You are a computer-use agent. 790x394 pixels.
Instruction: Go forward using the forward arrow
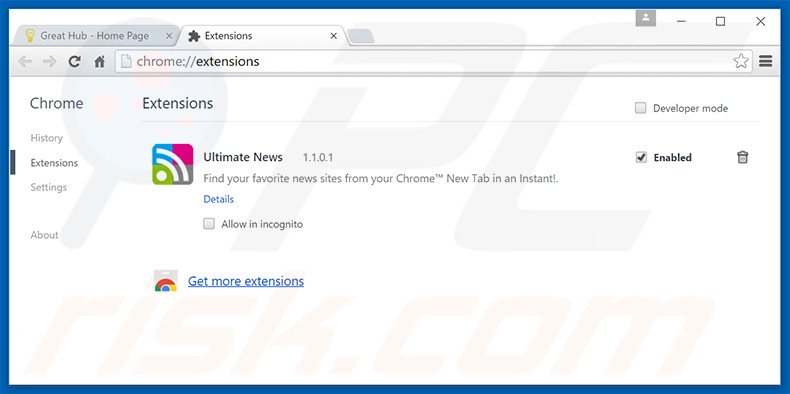point(49,61)
